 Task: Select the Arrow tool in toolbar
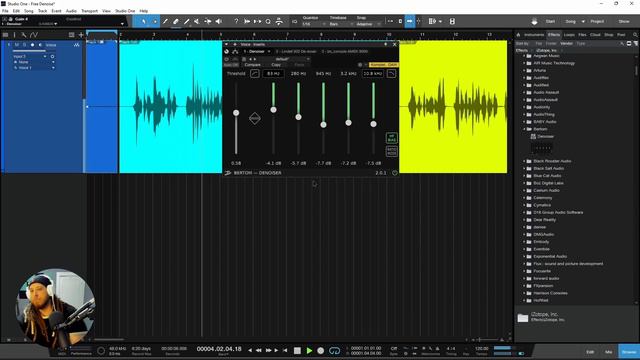[144, 21]
